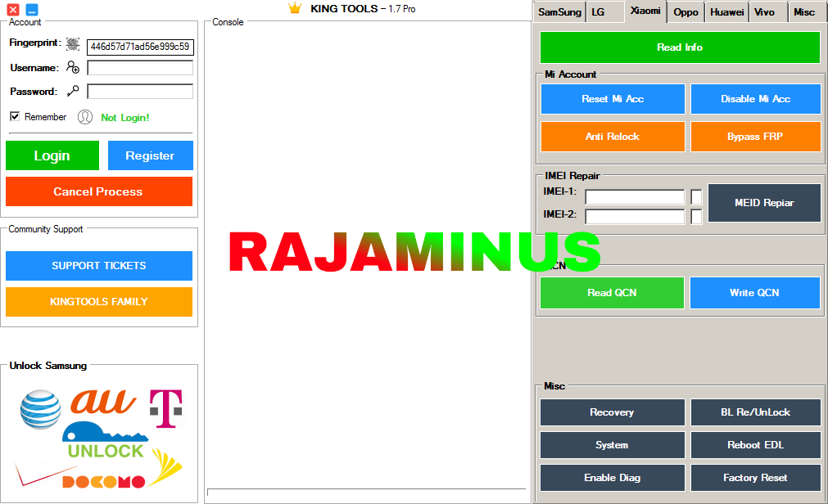
Task: Click the Password input field
Action: click(x=140, y=92)
